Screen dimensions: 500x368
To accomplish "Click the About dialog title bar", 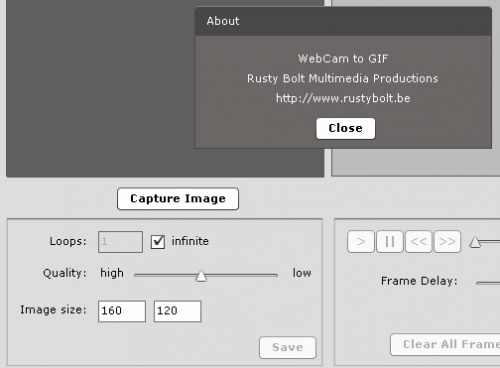I will point(343,21).
